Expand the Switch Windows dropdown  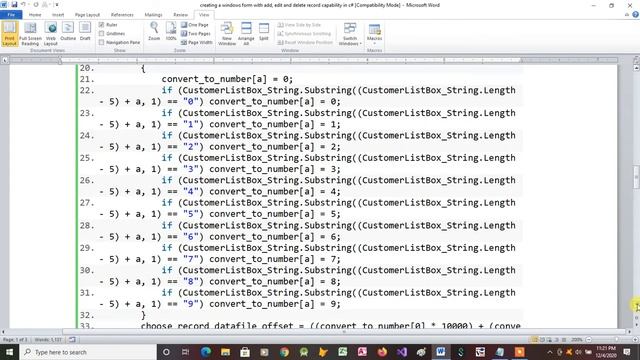pos(350,33)
